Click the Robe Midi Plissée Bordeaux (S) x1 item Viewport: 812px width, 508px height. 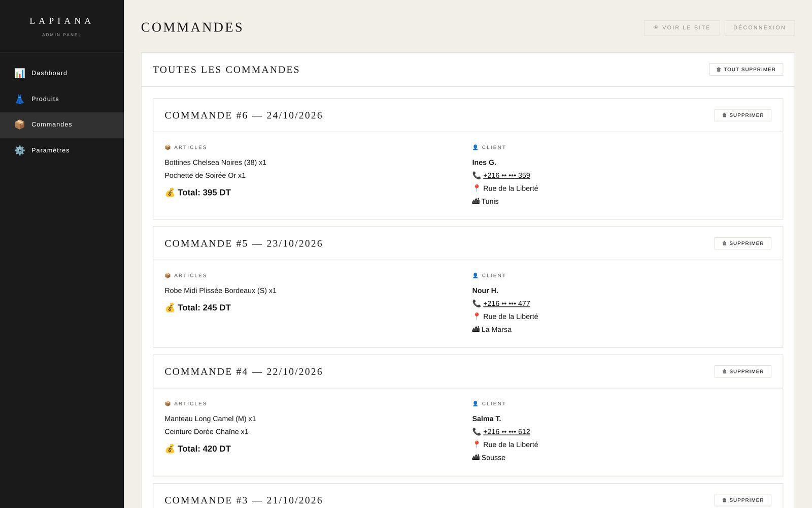[x=220, y=291]
